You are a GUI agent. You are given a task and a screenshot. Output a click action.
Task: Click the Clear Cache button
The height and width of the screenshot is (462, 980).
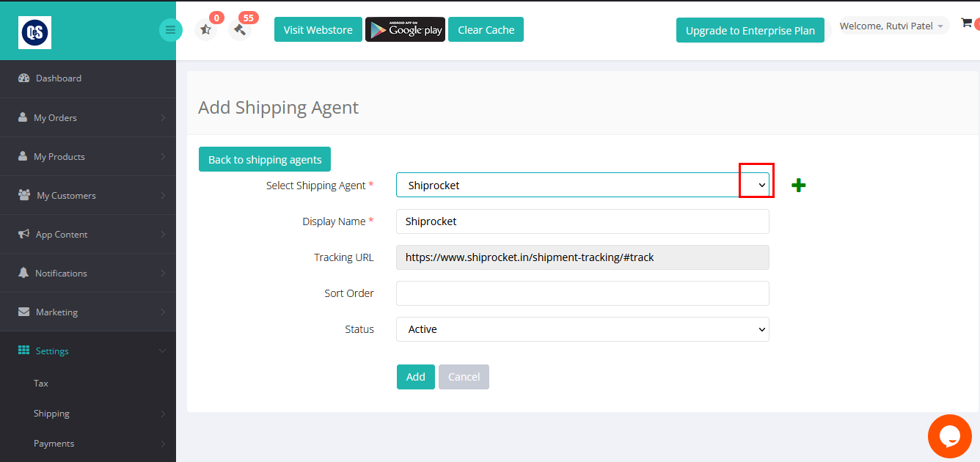[486, 29]
